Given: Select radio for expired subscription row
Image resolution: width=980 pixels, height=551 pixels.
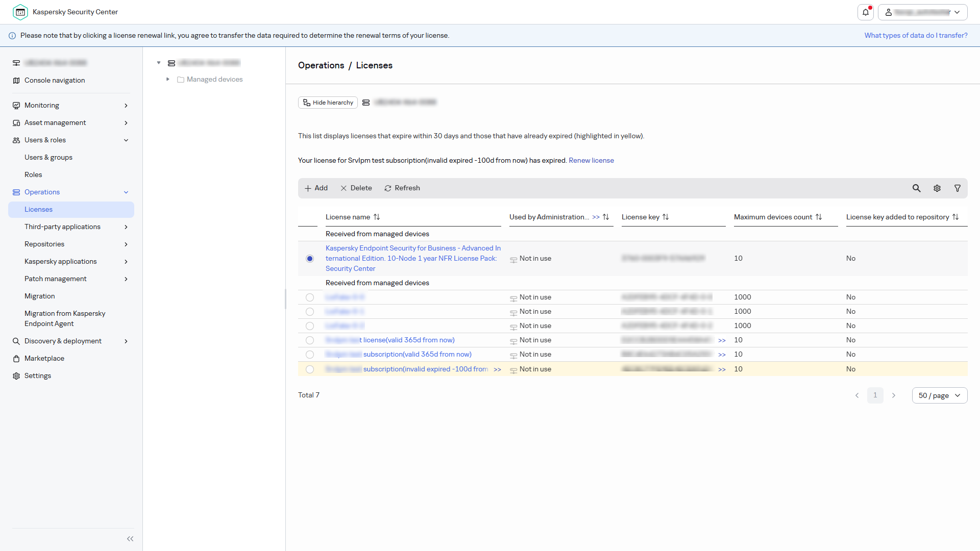Looking at the screenshot, I should tap(310, 369).
